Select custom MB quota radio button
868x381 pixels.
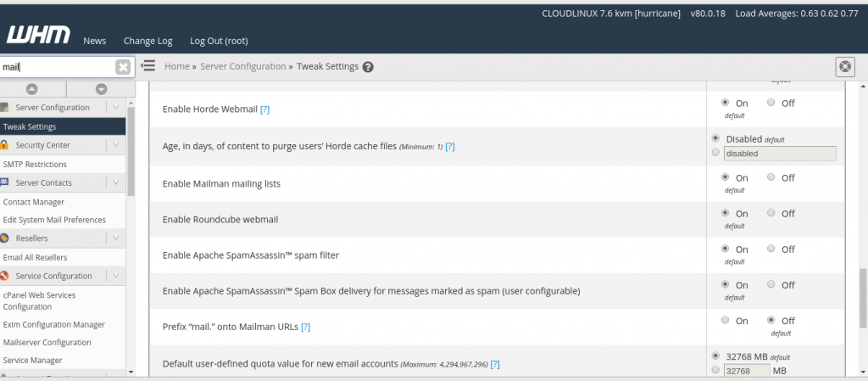tap(715, 370)
